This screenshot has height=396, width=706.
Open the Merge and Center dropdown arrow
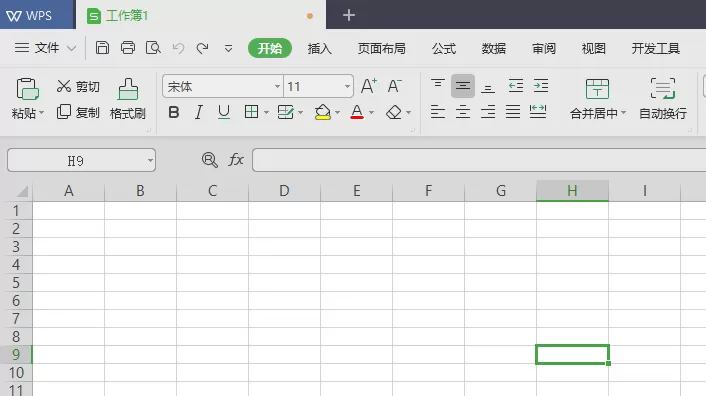[x=624, y=112]
